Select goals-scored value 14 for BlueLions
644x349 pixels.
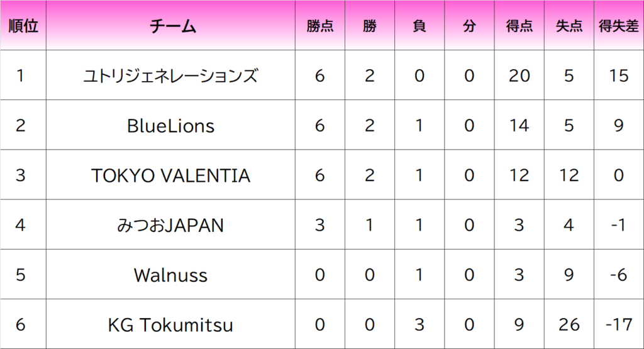[519, 125]
